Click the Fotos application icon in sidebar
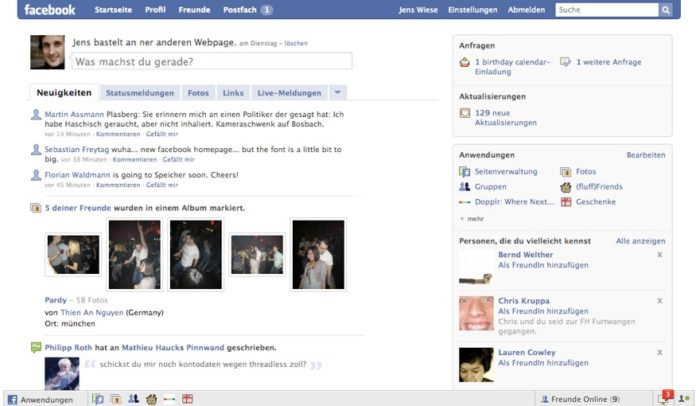This screenshot has height=406, width=696. 566,172
